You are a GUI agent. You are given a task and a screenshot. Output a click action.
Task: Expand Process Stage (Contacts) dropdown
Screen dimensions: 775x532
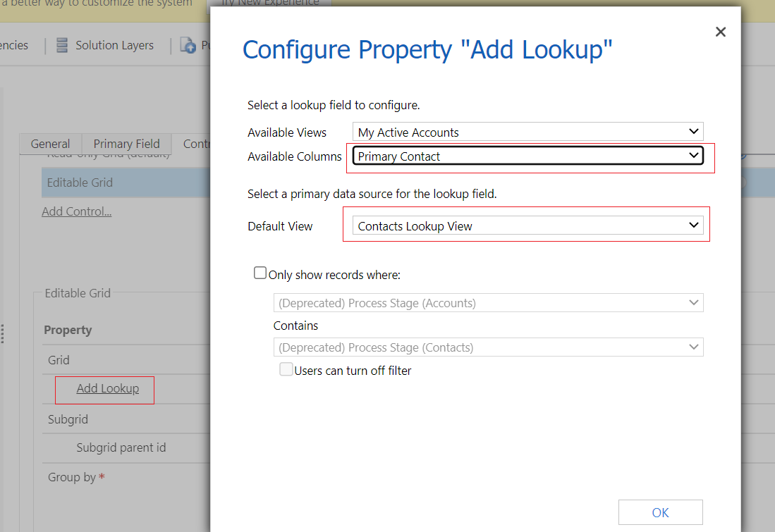(488, 347)
